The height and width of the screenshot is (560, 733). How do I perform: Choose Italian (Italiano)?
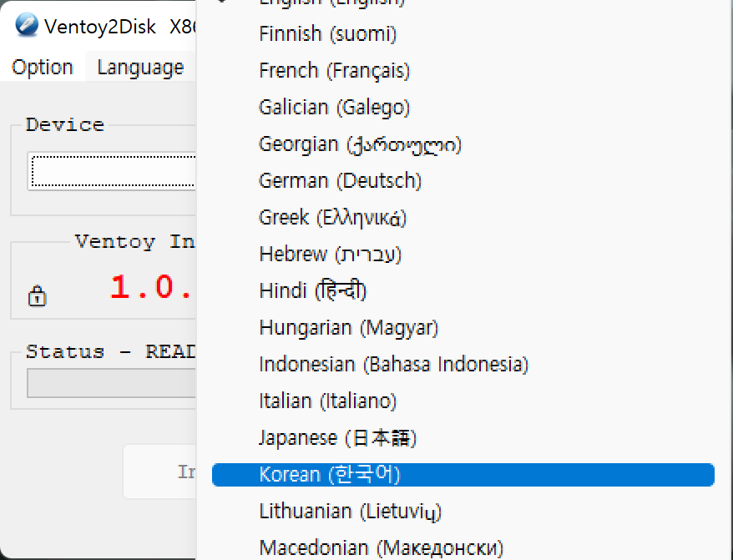pyautogui.click(x=463, y=401)
